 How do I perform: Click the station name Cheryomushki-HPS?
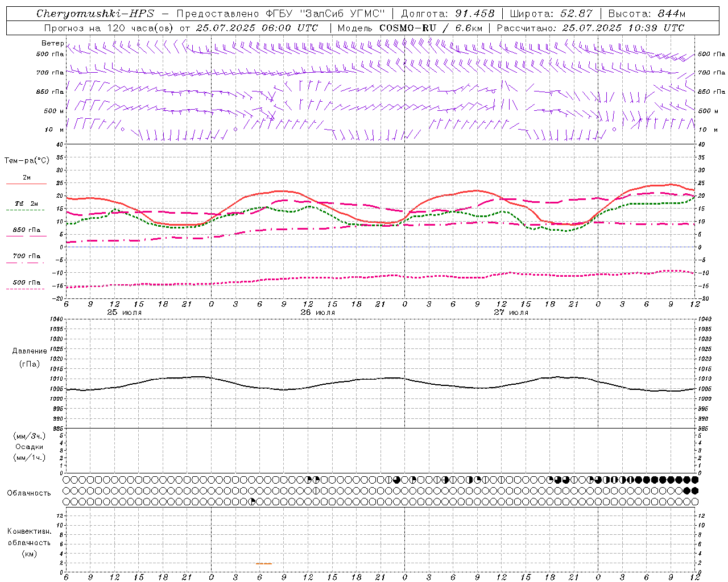[96, 14]
